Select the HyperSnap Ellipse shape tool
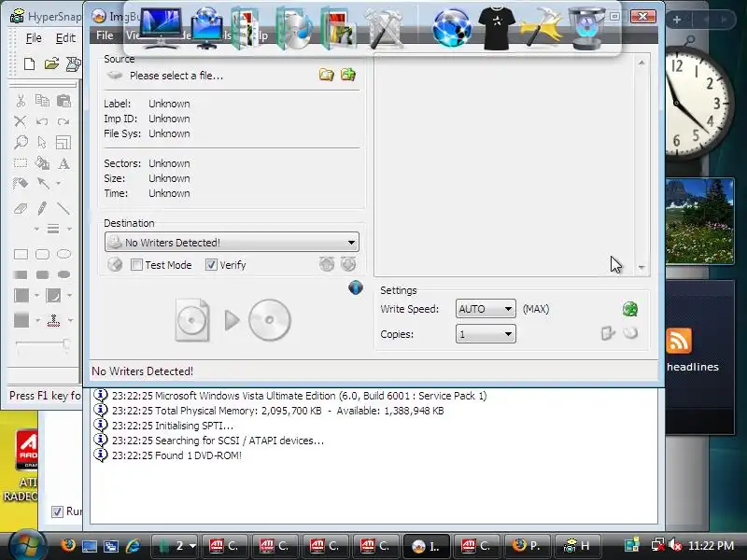 tap(63, 254)
